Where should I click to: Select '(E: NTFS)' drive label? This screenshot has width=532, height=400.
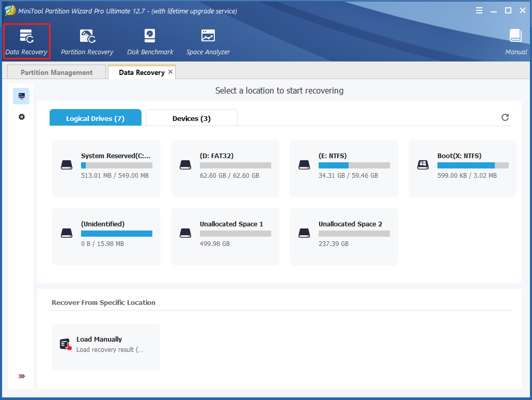point(333,156)
